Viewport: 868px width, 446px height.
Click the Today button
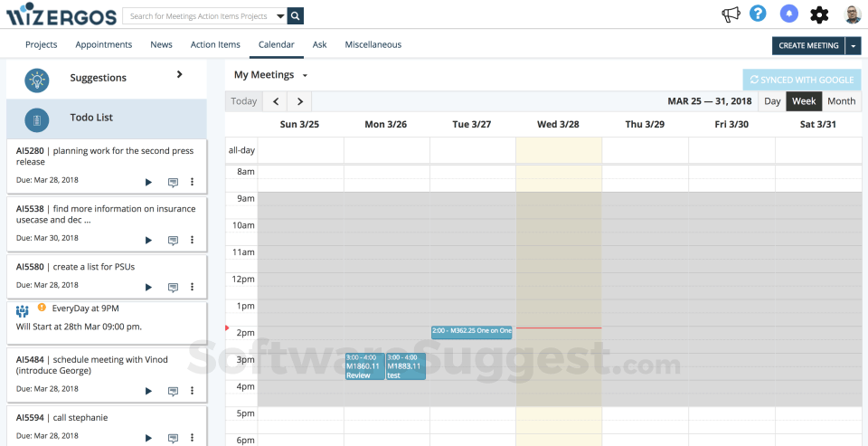pos(244,101)
